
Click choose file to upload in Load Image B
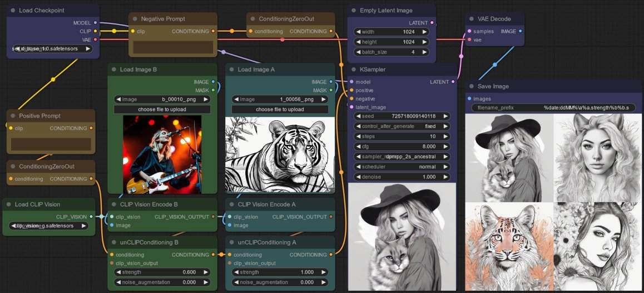[x=162, y=110]
